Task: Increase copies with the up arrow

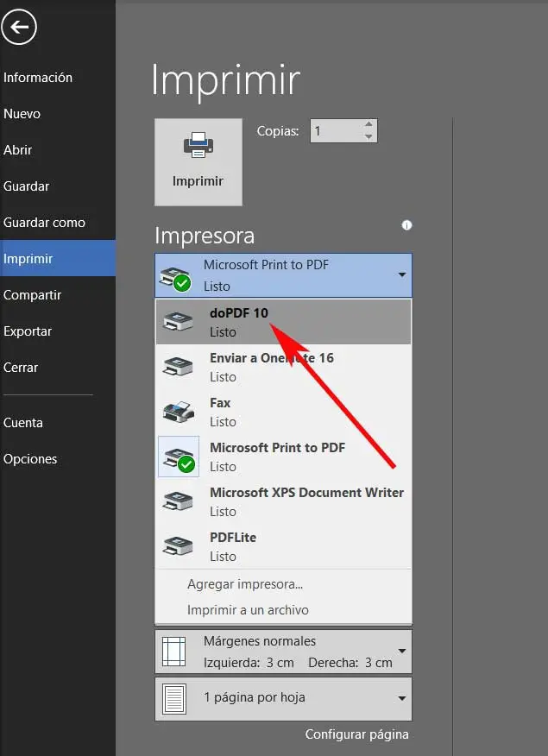Action: point(368,124)
